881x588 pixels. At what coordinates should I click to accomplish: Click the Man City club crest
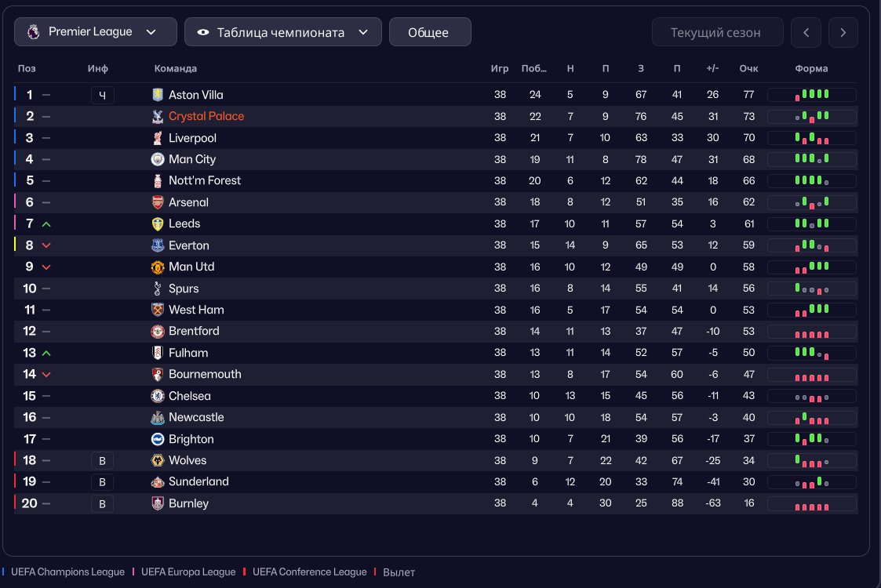tap(158, 159)
